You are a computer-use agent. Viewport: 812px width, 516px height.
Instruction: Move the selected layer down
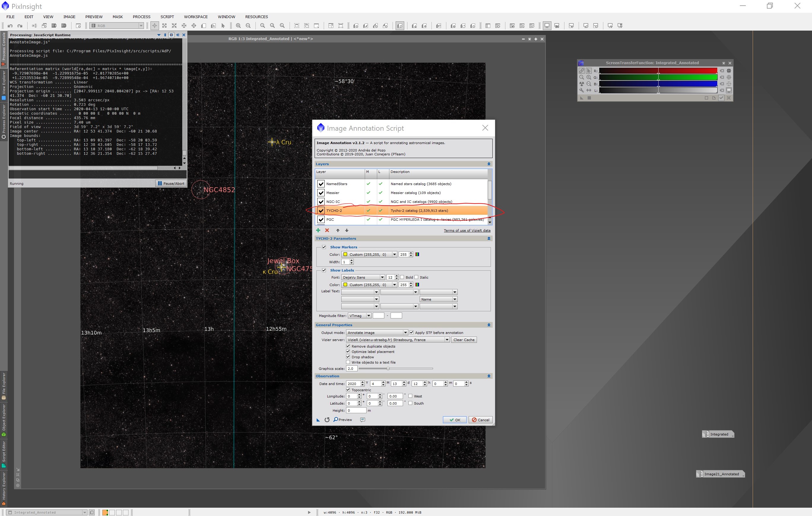tap(347, 230)
